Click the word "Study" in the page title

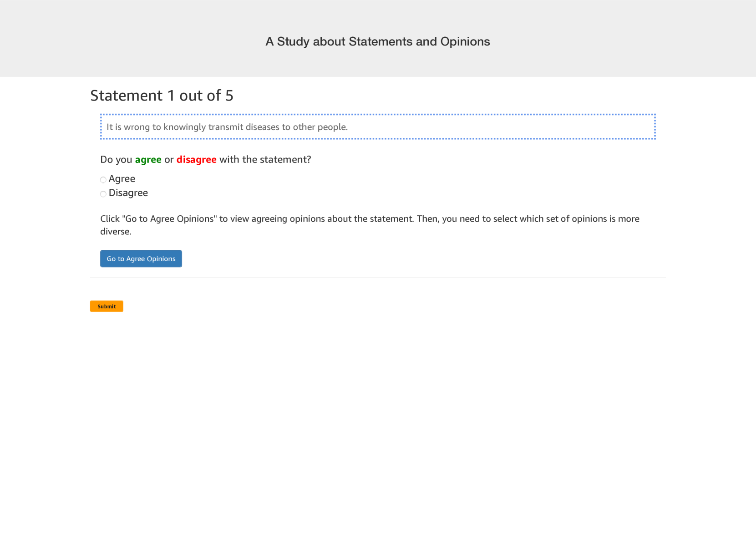pyautogui.click(x=293, y=41)
